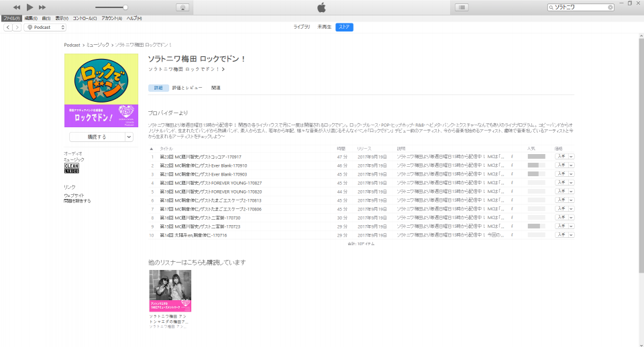Expand the get dropdown for episode 第19回
This screenshot has width=644, height=347.
[571, 192]
